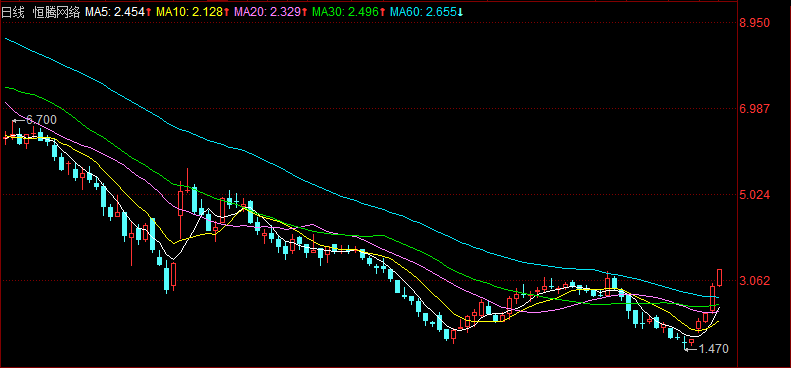Click the MA60: 2.655 indicator label

(427, 12)
